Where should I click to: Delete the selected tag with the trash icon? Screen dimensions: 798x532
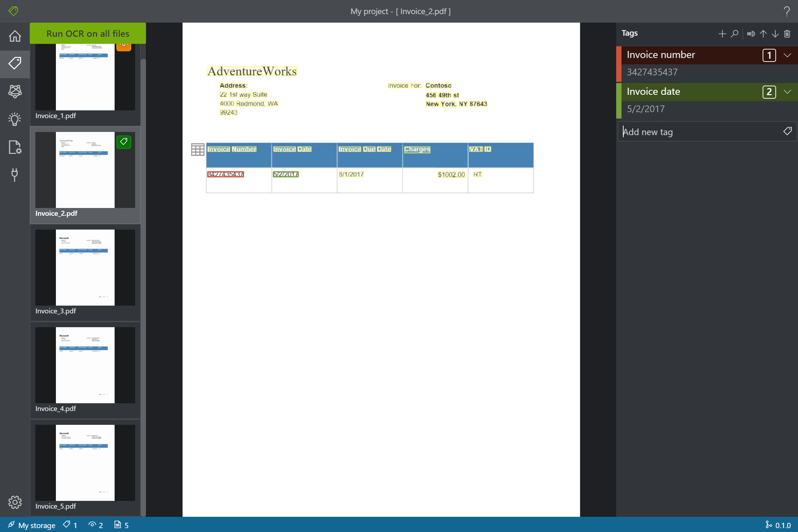pyautogui.click(x=787, y=34)
